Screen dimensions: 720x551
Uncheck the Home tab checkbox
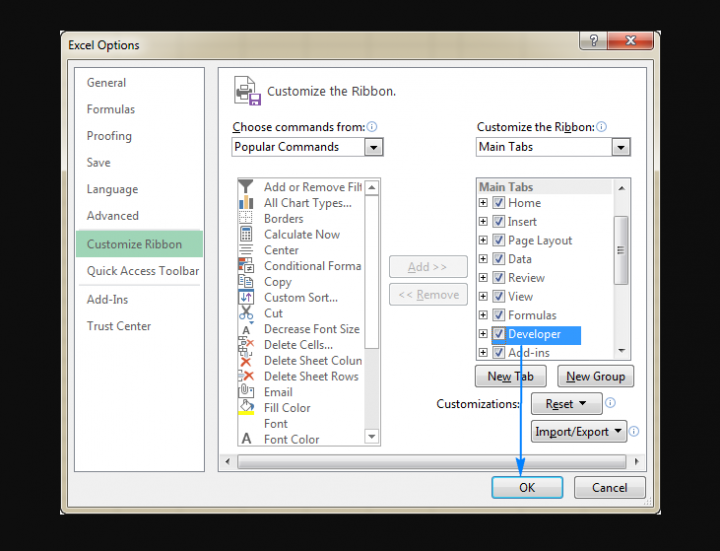coord(499,202)
